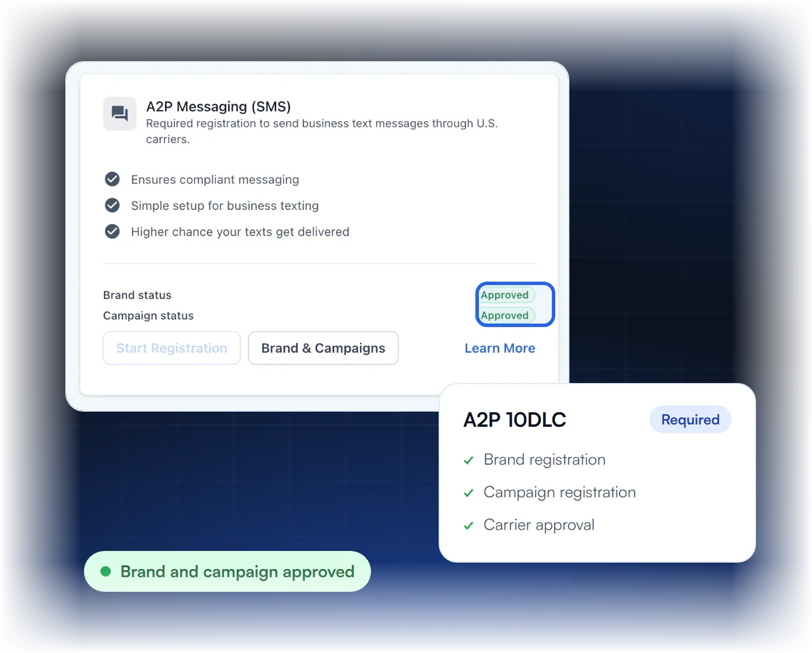Click green check next to Brand registration

coord(468,460)
